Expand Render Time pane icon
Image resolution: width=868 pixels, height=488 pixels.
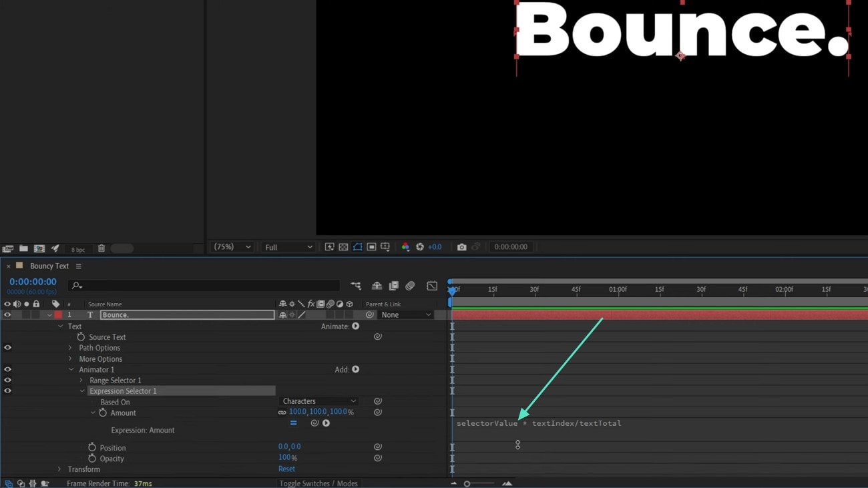click(x=45, y=483)
